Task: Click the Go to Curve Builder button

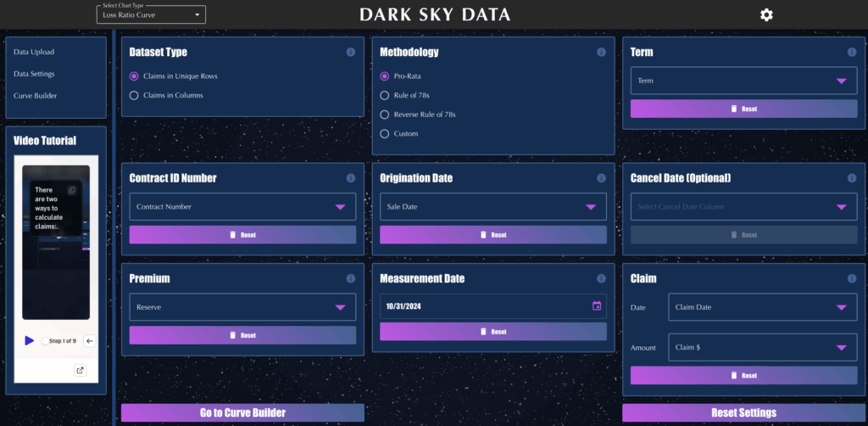Action: point(242,412)
